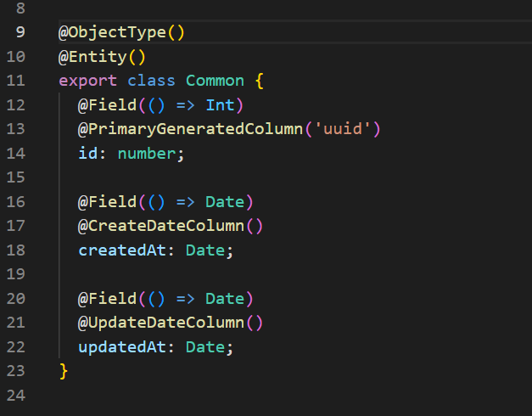Click the arrow => on line 16
This screenshot has height=416, width=532.
pos(186,202)
